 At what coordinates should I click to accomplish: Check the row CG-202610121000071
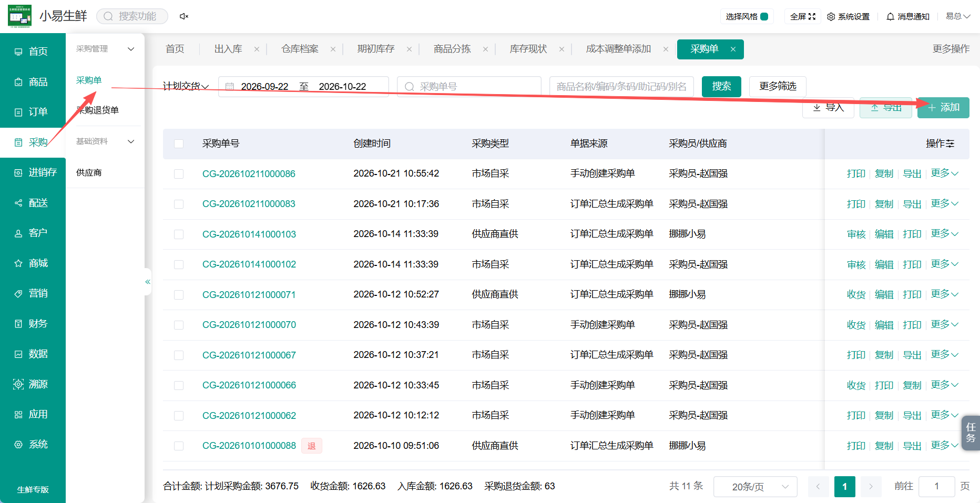point(179,295)
